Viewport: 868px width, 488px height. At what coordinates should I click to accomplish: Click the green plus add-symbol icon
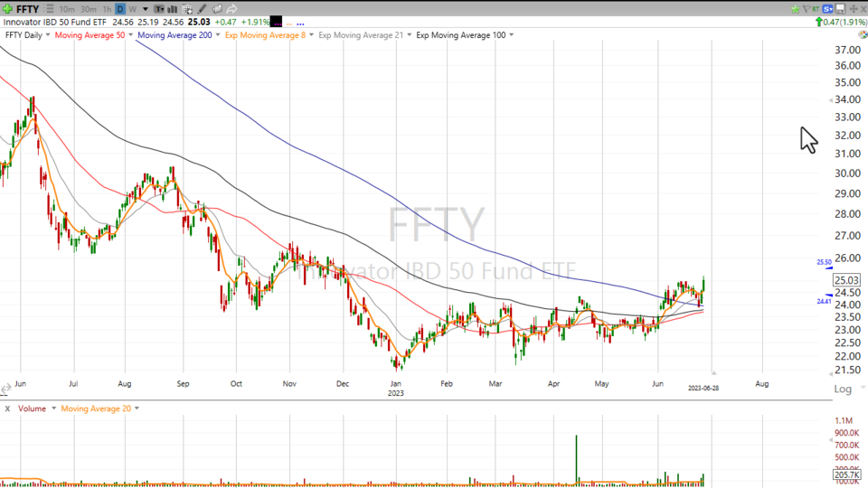[7, 9]
